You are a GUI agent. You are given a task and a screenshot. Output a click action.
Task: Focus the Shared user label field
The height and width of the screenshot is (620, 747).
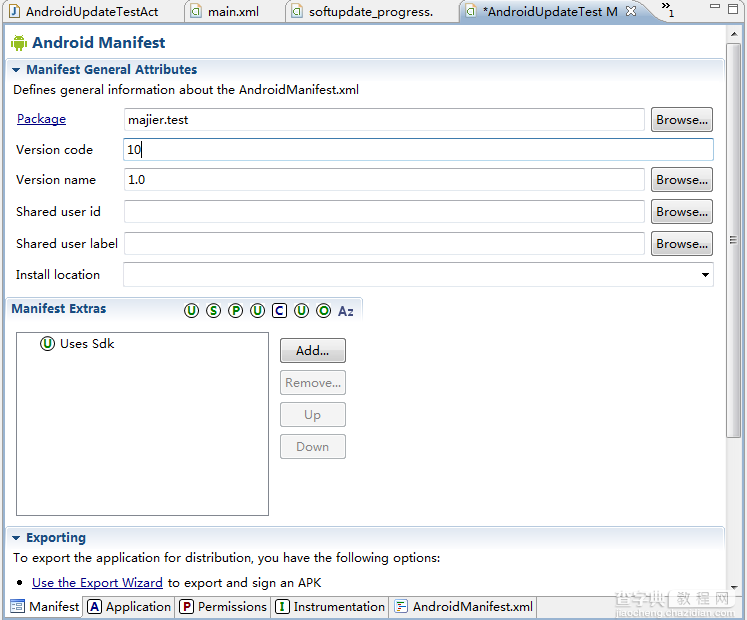click(x=384, y=244)
